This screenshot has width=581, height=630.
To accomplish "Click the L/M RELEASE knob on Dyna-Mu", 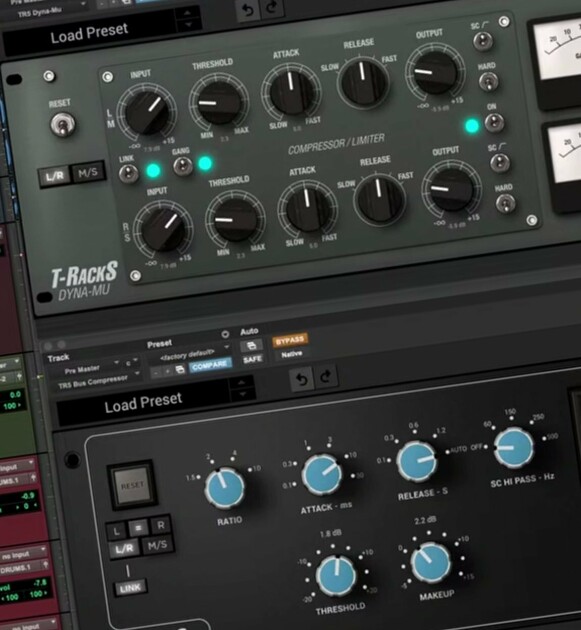I will [364, 82].
